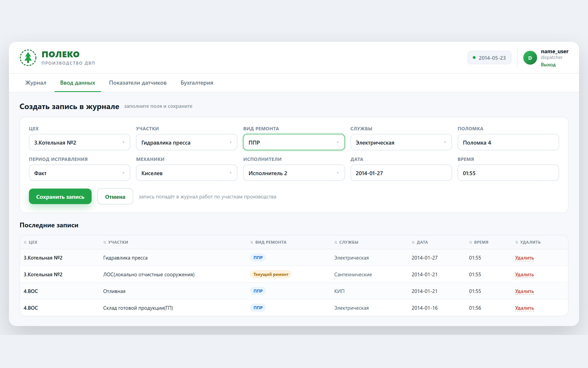Click the Поломка input field
Viewport: 588px width, 368px height.
click(508, 143)
